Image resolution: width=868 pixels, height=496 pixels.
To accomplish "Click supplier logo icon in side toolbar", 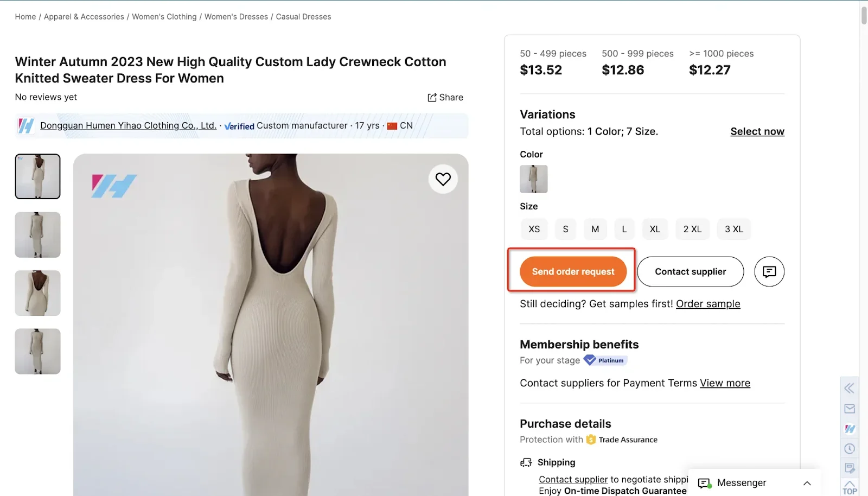I will (x=850, y=429).
